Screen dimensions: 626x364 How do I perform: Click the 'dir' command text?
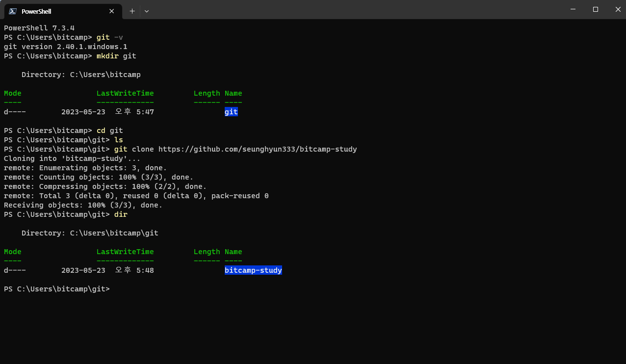click(x=121, y=214)
